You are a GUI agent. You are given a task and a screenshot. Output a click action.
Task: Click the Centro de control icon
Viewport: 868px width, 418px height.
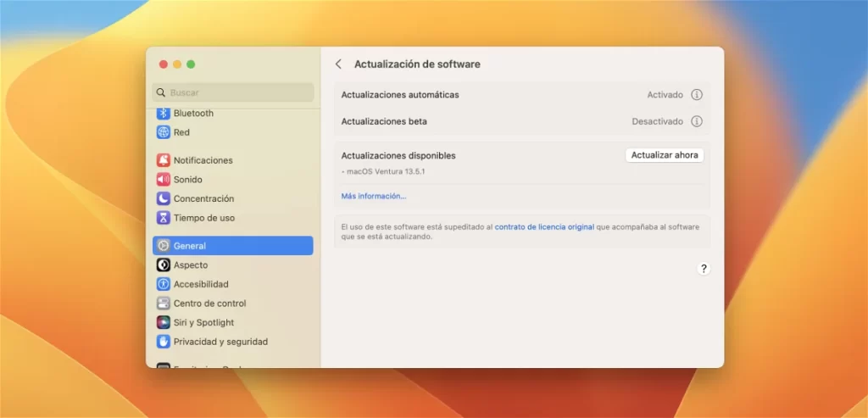click(x=164, y=303)
